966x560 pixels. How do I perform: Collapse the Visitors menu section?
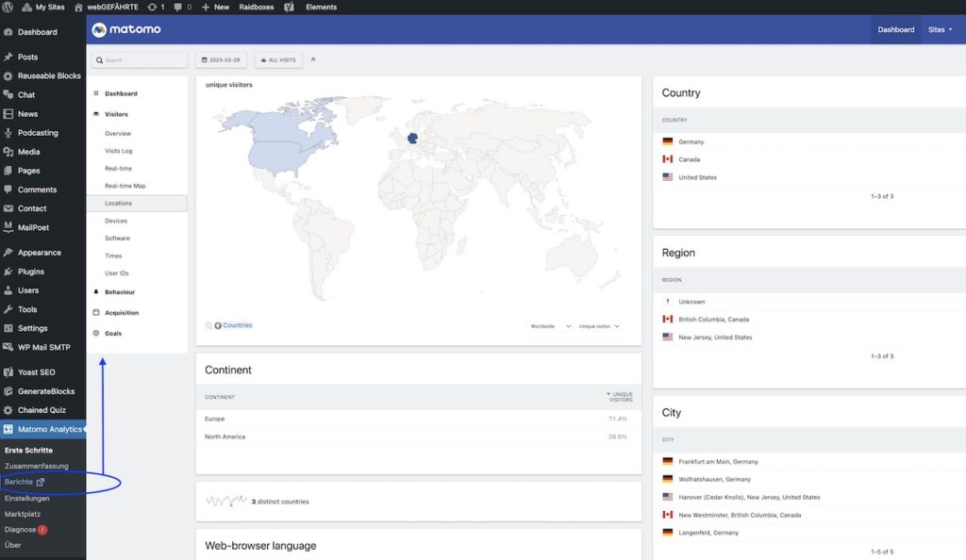[x=116, y=114]
